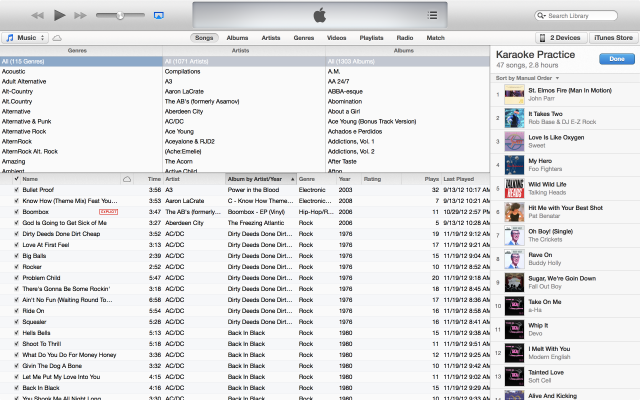
Task: Switch to the Albums tab
Action: click(237, 38)
